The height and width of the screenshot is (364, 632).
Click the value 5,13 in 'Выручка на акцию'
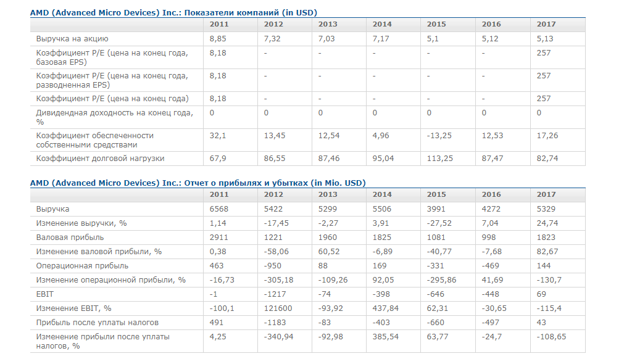point(545,39)
